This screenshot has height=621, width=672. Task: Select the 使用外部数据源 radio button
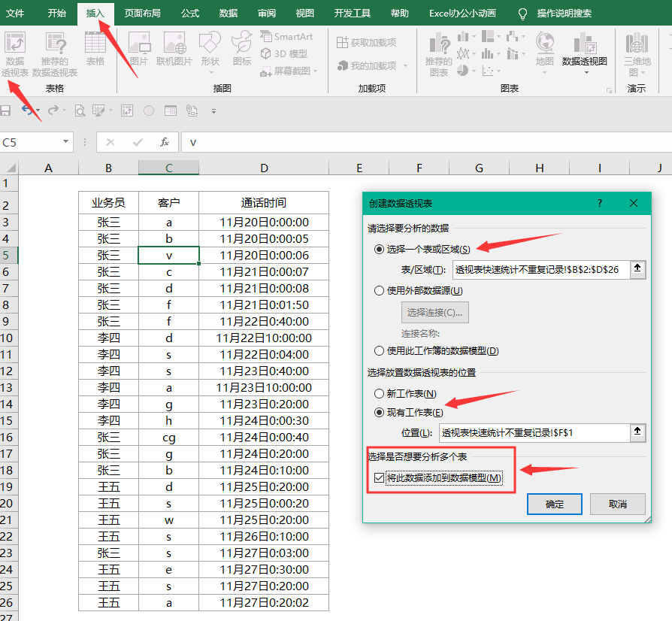tap(379, 290)
